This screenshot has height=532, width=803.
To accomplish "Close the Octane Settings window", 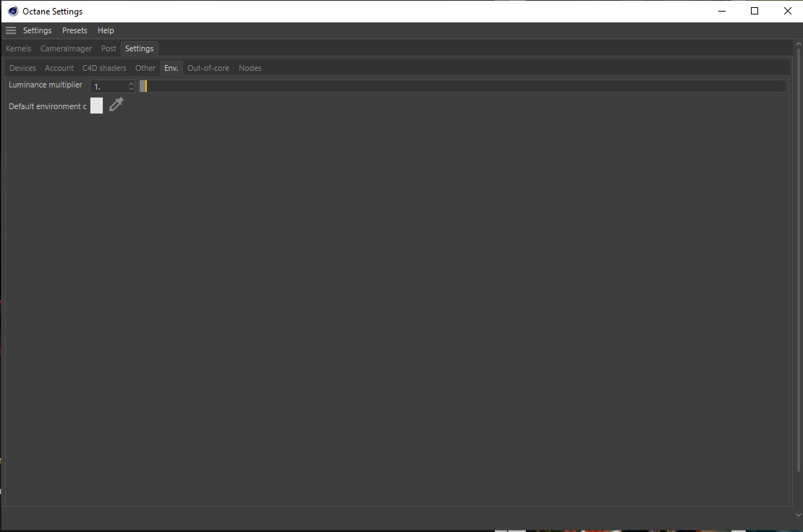I will pyautogui.click(x=788, y=12).
